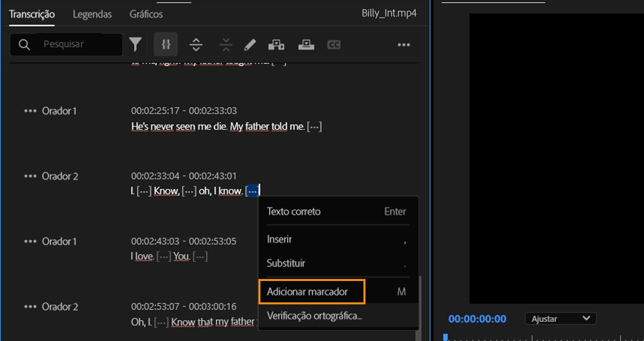Open options dots for Orador 2 at 00:02:53:07

(x=30, y=306)
